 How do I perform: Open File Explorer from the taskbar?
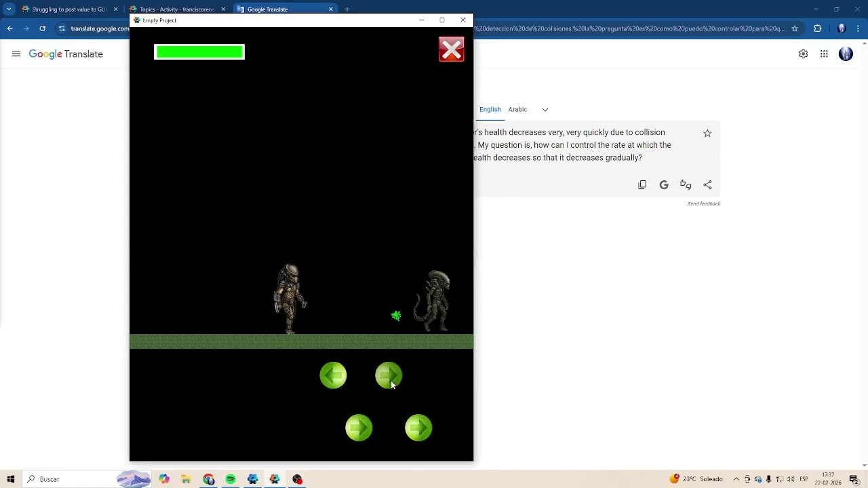click(186, 479)
